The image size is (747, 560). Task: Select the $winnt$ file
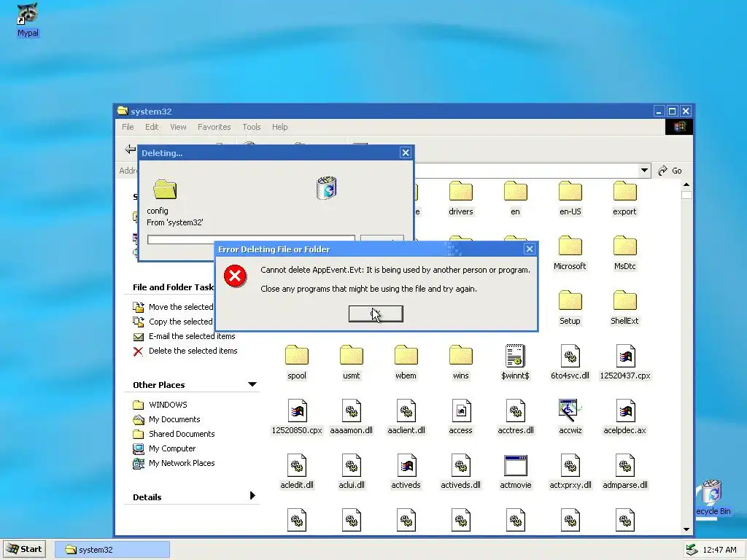tap(516, 363)
